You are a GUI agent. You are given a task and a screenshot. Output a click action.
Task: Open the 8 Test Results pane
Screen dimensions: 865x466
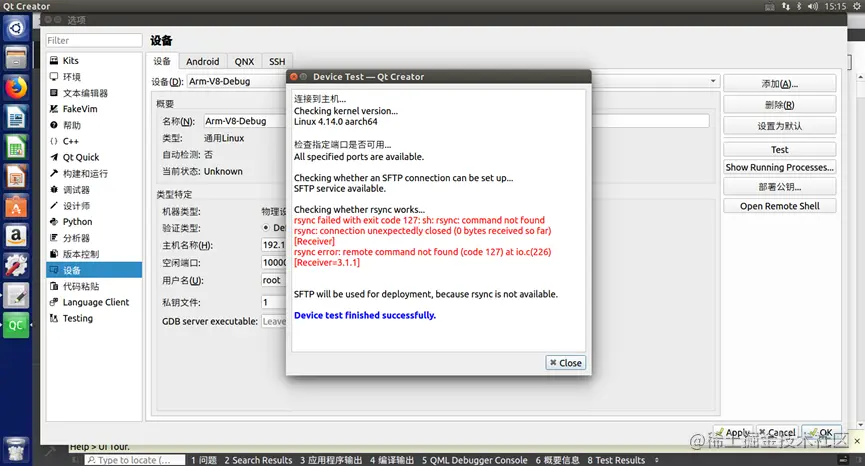pos(616,460)
